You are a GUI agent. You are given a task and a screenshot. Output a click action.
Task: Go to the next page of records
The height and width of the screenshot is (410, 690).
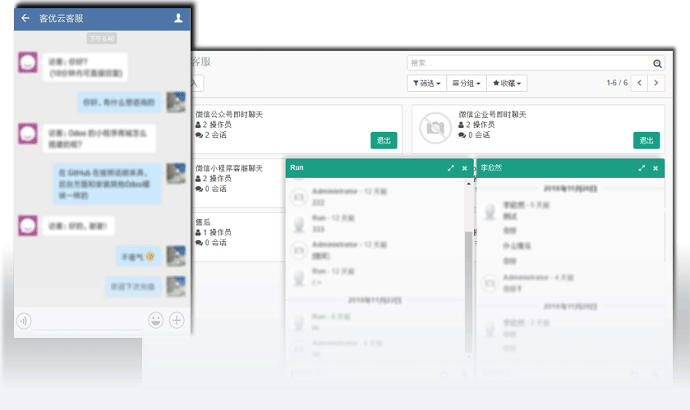659,83
